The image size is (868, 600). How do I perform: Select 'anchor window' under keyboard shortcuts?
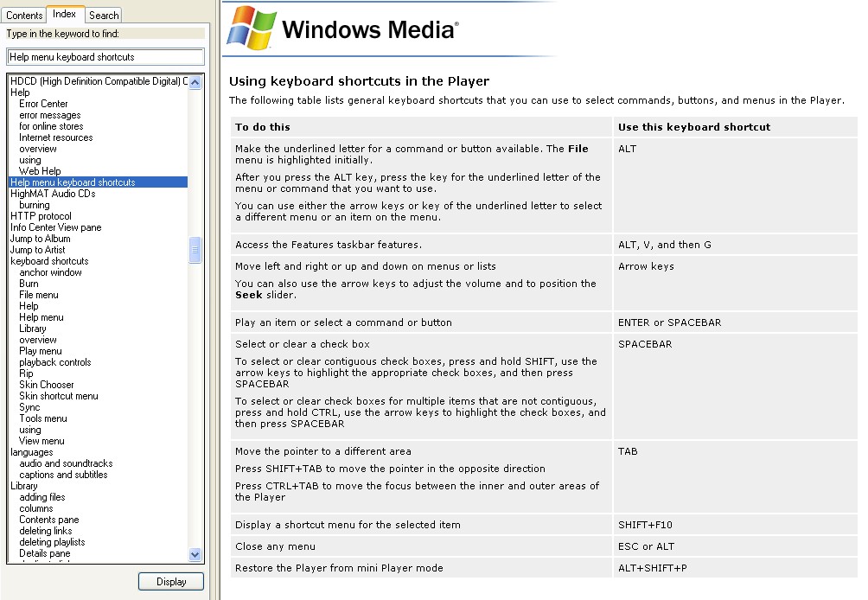click(x=50, y=272)
